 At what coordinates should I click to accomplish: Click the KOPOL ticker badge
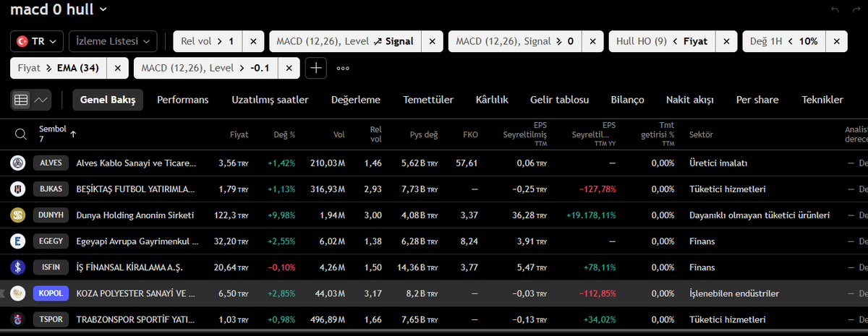tap(51, 293)
